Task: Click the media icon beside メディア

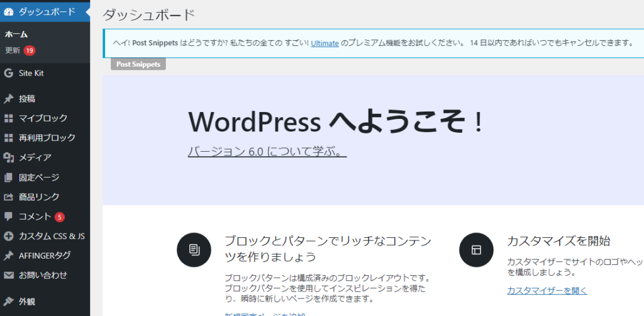Action: point(9,157)
